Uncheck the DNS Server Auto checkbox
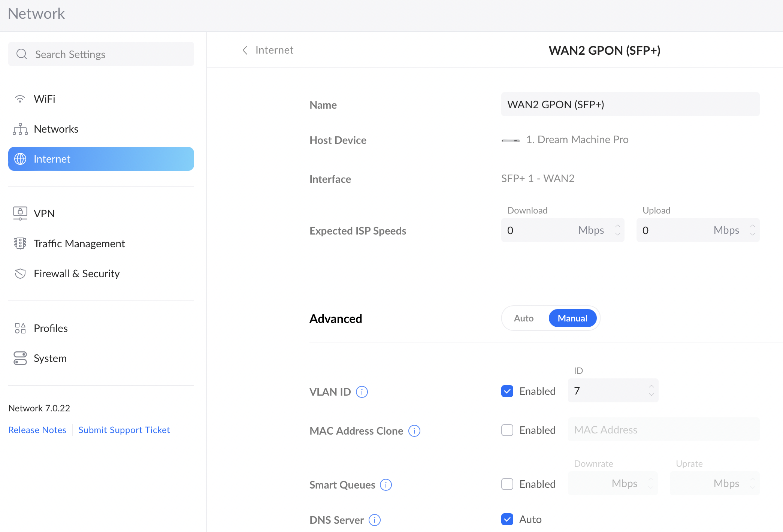Viewport: 783px width, 532px height. 507,519
